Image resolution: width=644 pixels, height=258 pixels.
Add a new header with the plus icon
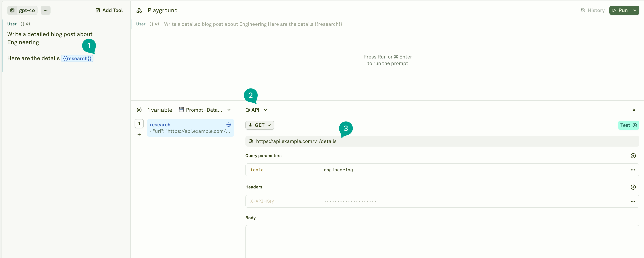(x=633, y=187)
